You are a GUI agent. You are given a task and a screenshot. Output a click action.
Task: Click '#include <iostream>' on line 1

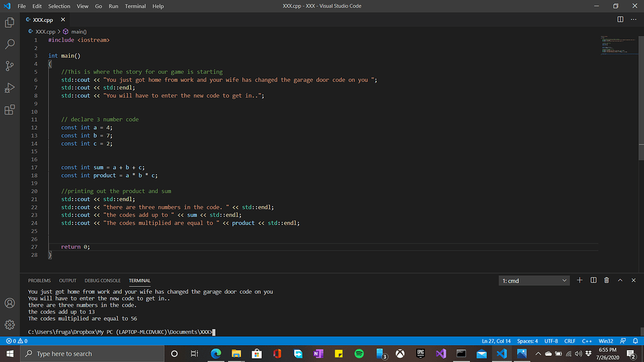click(79, 40)
